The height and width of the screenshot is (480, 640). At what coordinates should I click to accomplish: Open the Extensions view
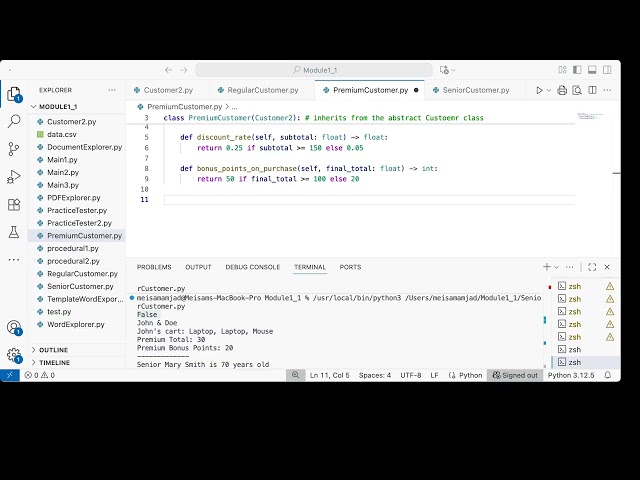click(14, 204)
